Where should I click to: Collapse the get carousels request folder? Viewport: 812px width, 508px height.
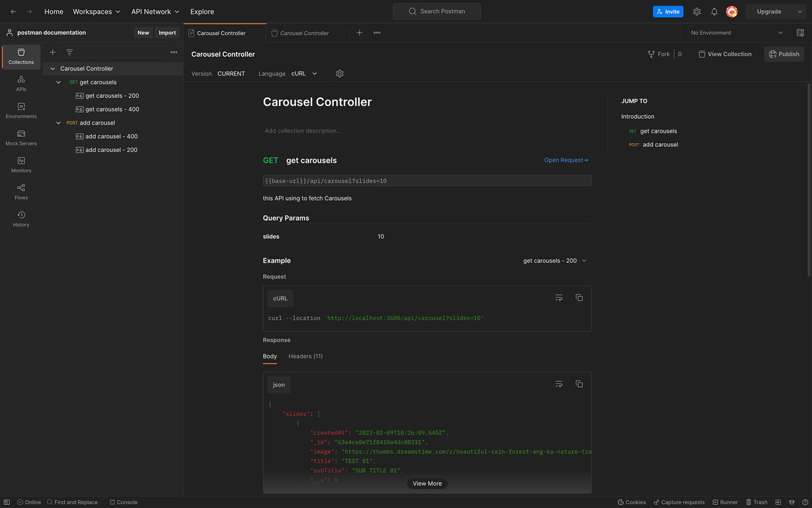pyautogui.click(x=59, y=82)
